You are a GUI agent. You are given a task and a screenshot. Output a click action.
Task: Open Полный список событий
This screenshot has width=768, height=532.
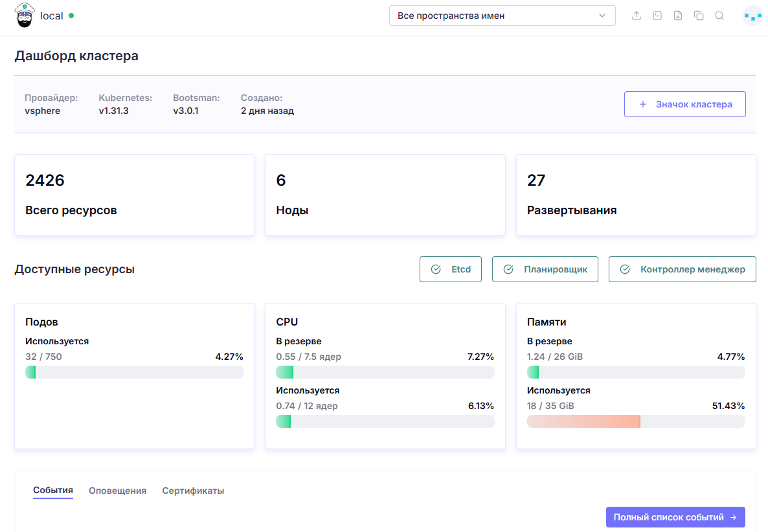point(675,517)
